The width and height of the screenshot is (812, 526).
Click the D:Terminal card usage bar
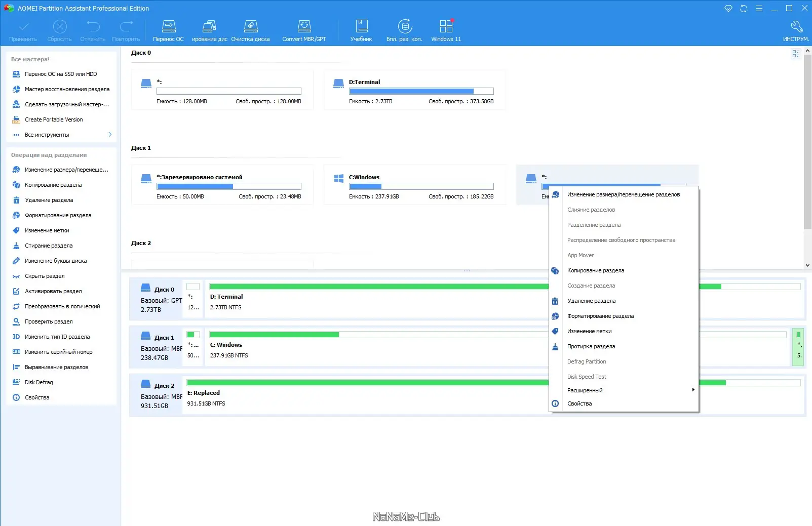pos(421,91)
